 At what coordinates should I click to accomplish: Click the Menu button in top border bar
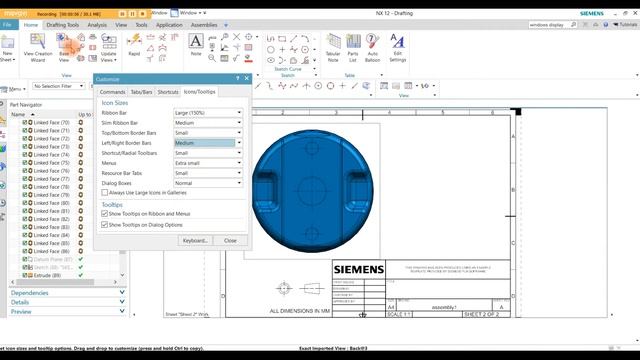[x=13, y=89]
